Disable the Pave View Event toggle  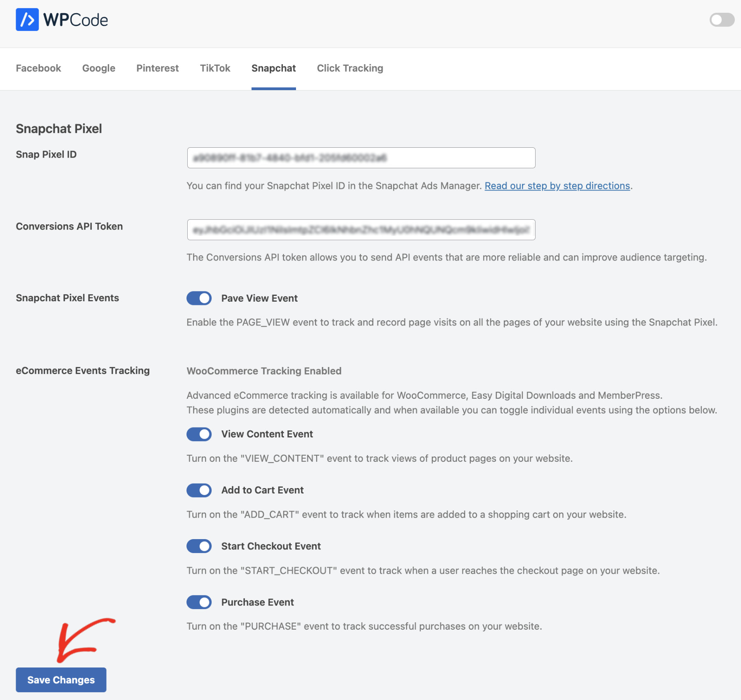click(199, 298)
